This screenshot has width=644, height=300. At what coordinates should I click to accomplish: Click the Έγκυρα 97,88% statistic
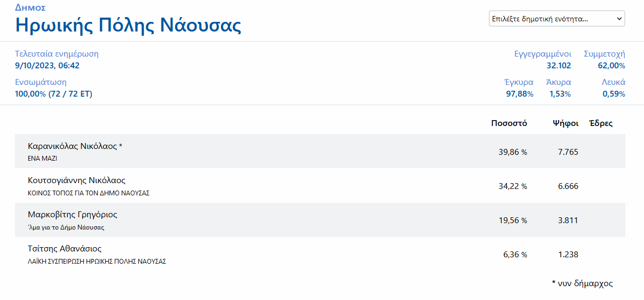coord(520,94)
